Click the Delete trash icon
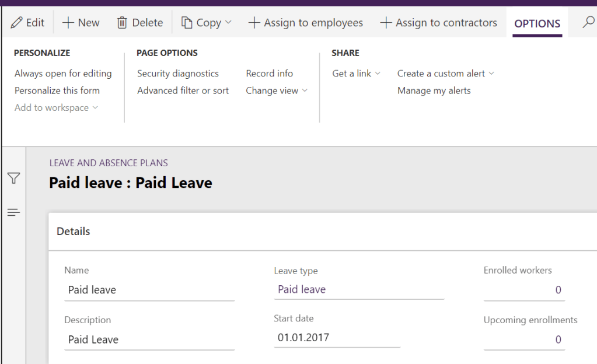Viewport: 597px width, 364px height. pyautogui.click(x=123, y=23)
